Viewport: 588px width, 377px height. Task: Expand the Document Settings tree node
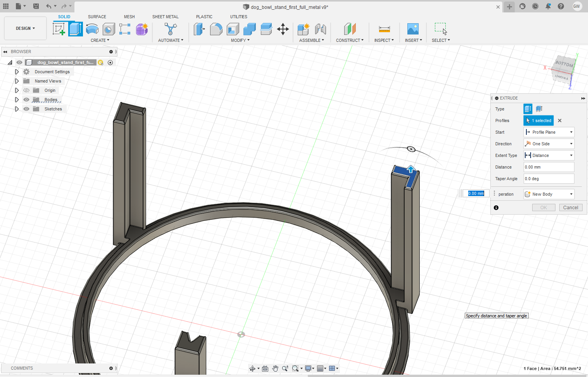(x=17, y=72)
